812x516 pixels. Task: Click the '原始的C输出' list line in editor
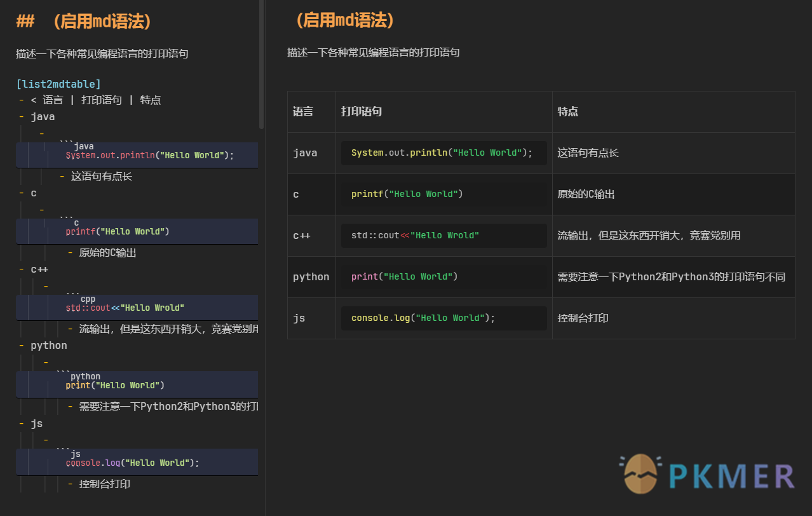(x=107, y=253)
